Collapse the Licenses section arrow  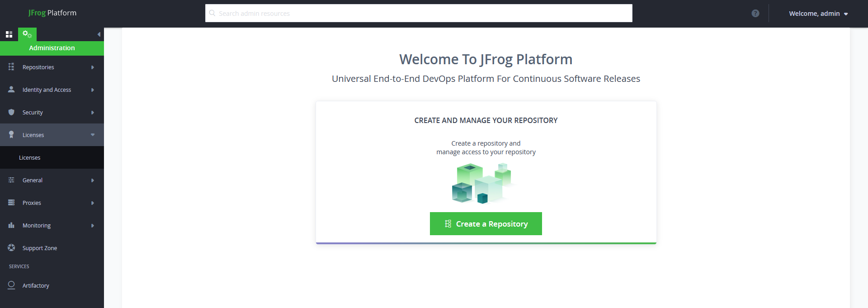(x=93, y=135)
